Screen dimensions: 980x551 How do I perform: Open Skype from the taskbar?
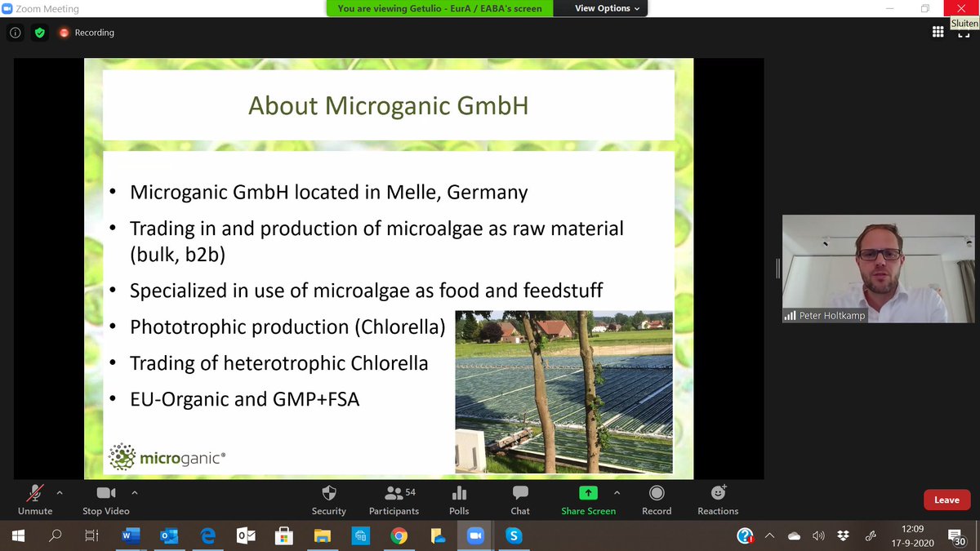pos(514,536)
